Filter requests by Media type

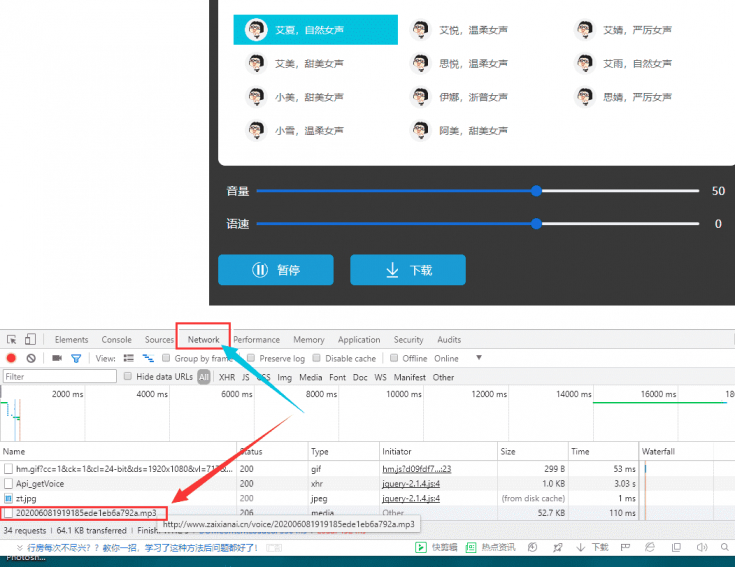[x=310, y=377]
